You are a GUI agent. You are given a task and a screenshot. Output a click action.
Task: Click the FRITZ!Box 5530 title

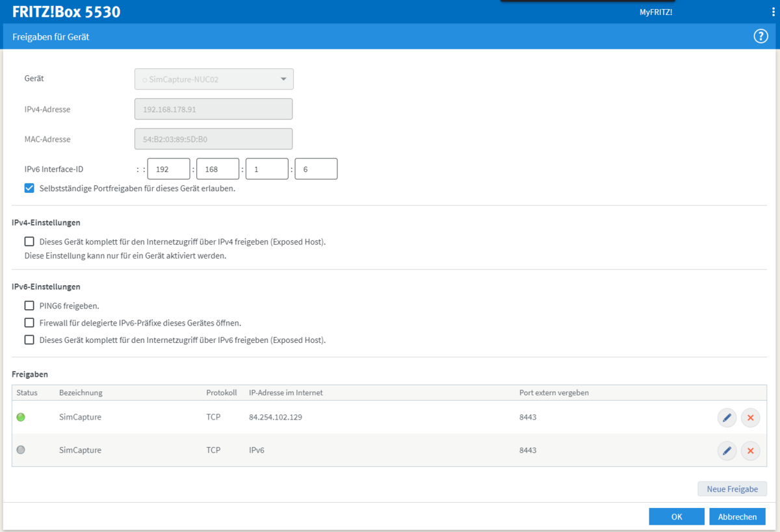[x=66, y=12]
